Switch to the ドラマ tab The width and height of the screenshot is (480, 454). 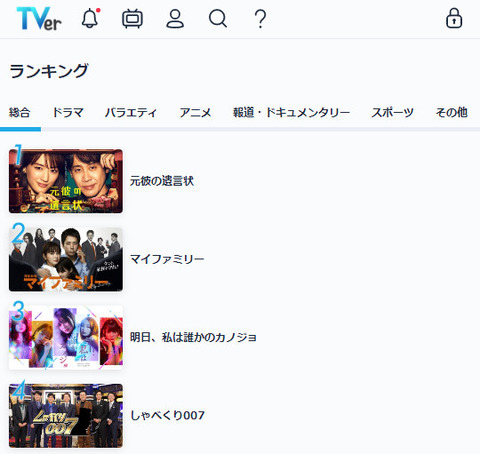click(68, 113)
